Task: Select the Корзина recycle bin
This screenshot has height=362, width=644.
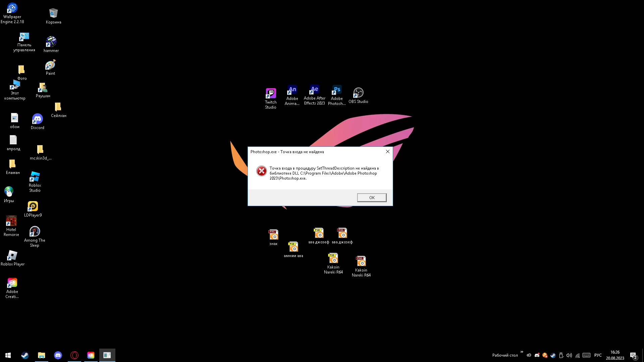Action: [x=53, y=16]
